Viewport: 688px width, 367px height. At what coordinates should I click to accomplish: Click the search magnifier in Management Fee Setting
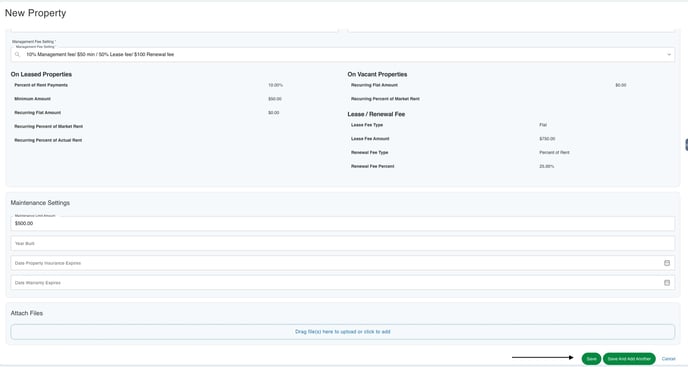18,54
